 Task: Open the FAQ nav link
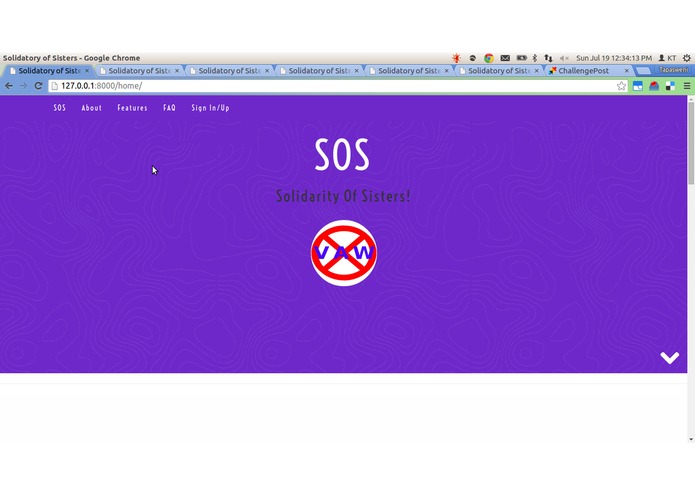(x=169, y=108)
